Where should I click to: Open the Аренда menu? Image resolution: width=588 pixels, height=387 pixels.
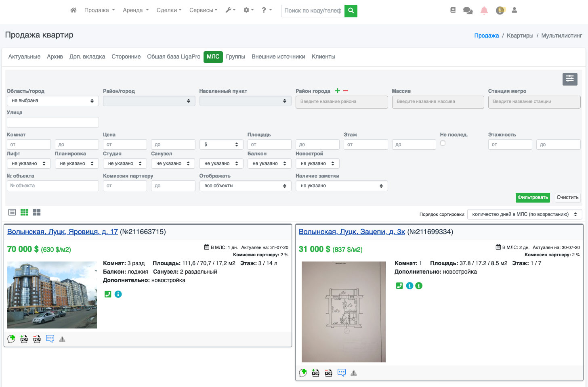pos(136,10)
